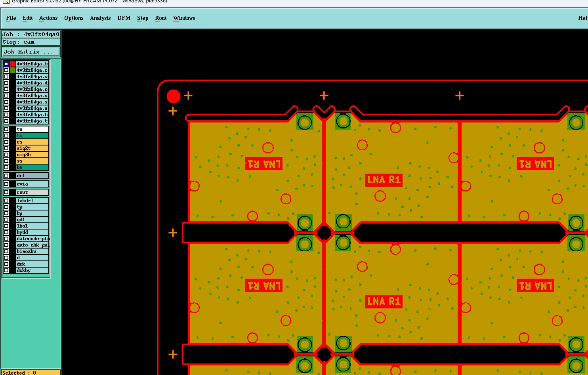Click the Job : 4v3fz04ga0 label

[31, 34]
